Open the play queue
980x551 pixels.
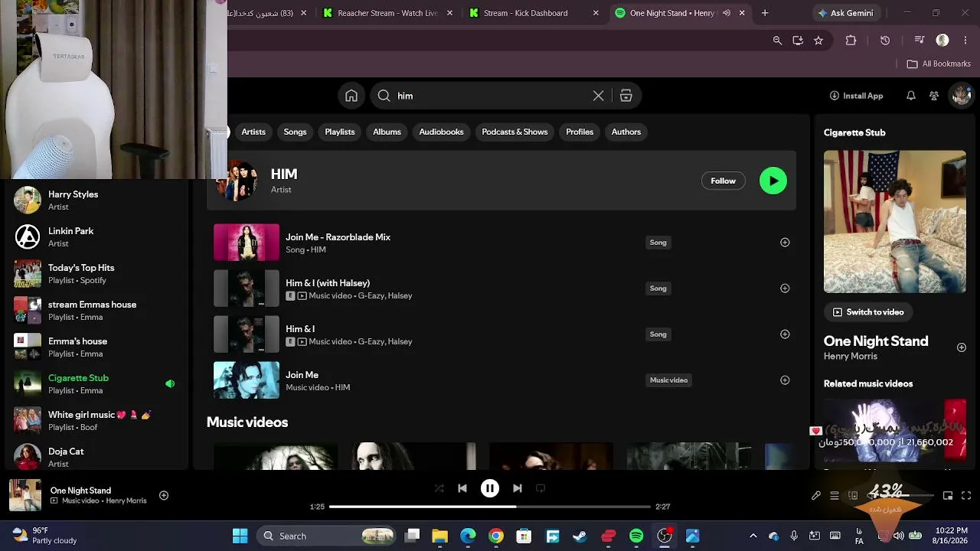coord(835,496)
